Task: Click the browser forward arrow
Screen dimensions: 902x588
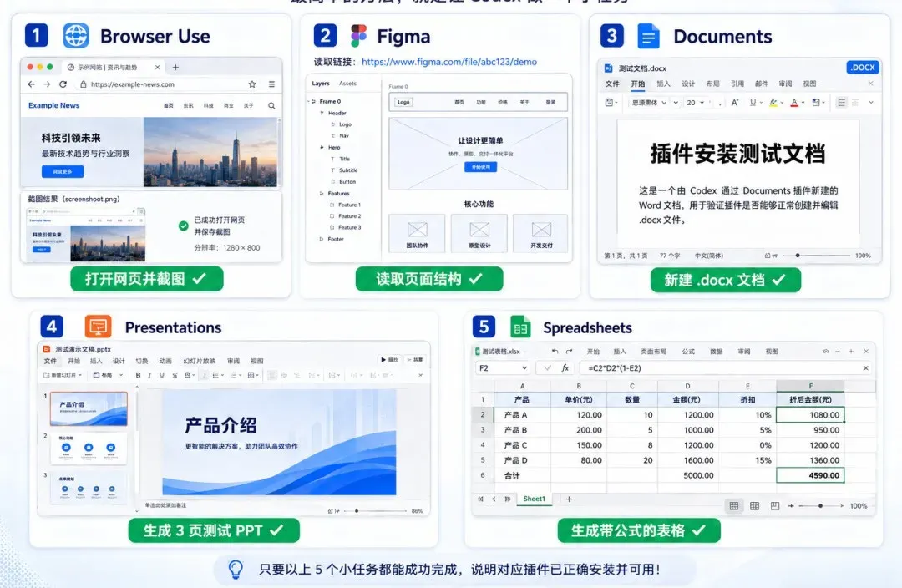Action: pos(47,84)
